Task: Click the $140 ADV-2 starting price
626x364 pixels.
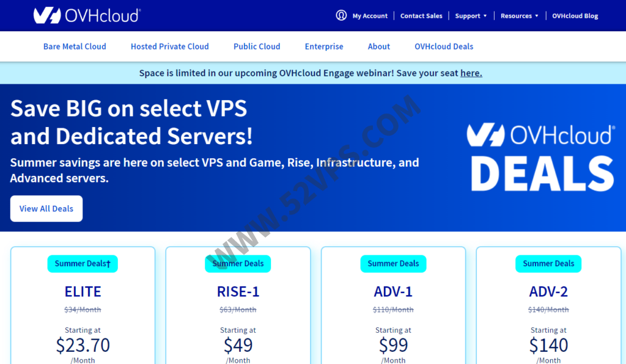Action: 548,345
